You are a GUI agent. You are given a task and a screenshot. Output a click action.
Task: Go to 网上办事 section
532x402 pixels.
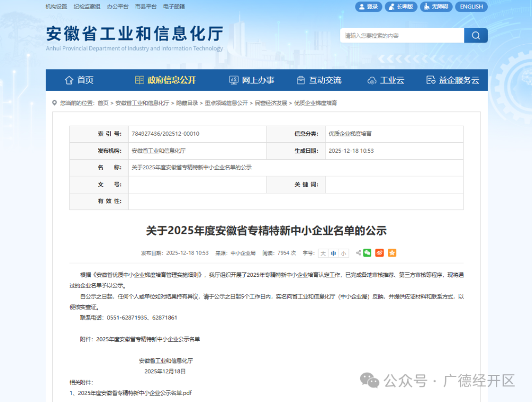[x=252, y=80]
